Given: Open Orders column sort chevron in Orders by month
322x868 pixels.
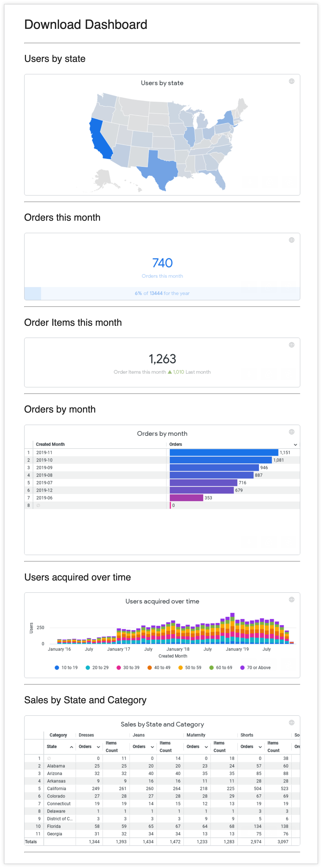Looking at the screenshot, I should coord(295,444).
